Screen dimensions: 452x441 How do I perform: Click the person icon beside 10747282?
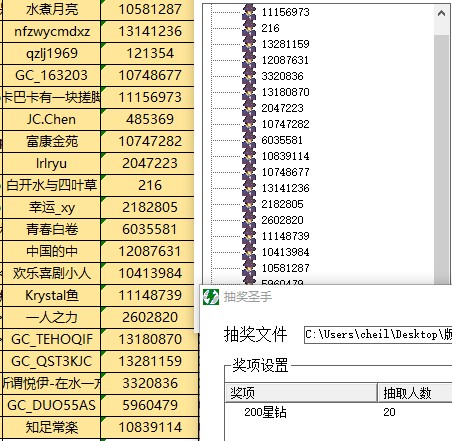coord(249,124)
